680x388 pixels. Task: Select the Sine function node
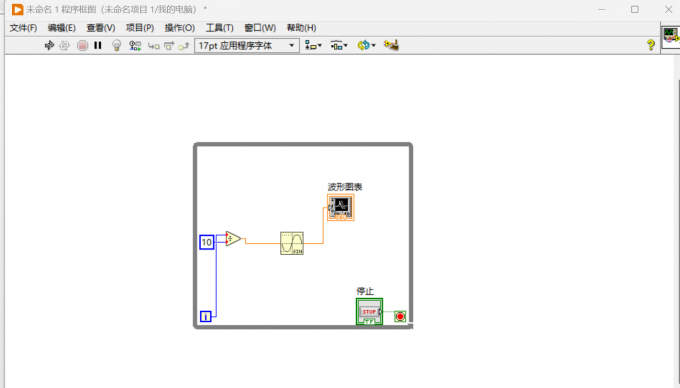pos(292,243)
